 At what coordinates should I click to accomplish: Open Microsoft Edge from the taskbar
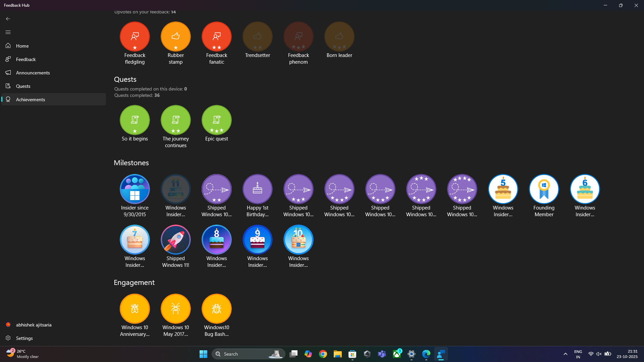[x=426, y=354]
